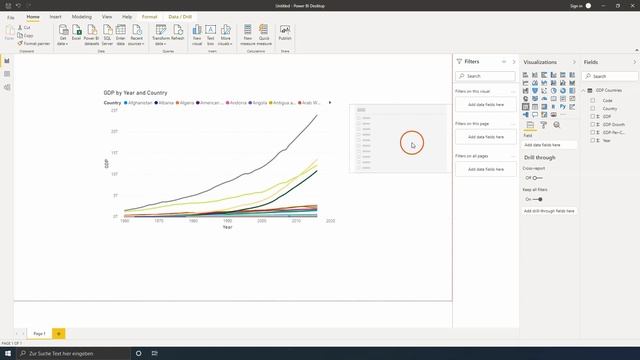Connect to SQL Server
This screenshot has width=640, height=360.
coord(107,35)
